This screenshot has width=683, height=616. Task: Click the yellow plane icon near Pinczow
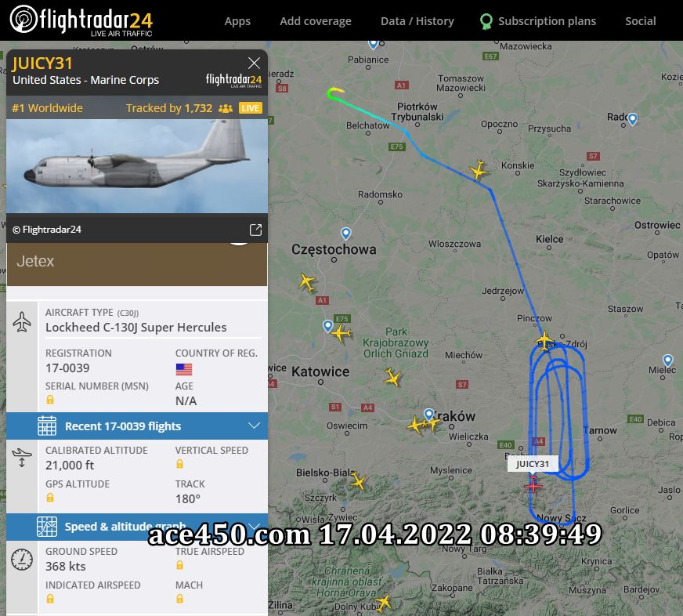pos(544,340)
